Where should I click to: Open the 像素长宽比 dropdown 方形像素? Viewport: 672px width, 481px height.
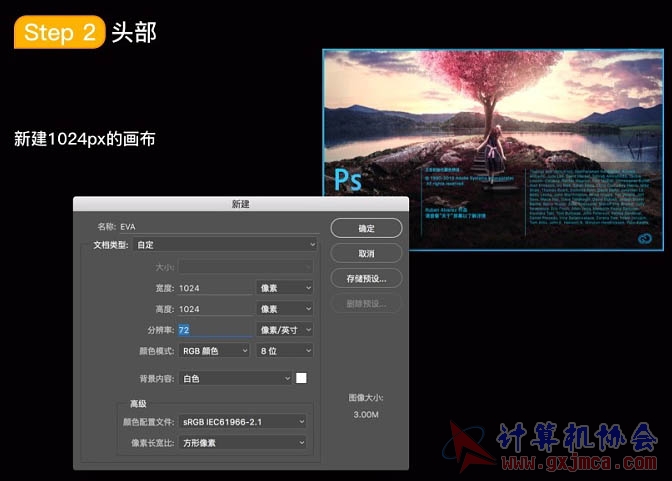243,443
